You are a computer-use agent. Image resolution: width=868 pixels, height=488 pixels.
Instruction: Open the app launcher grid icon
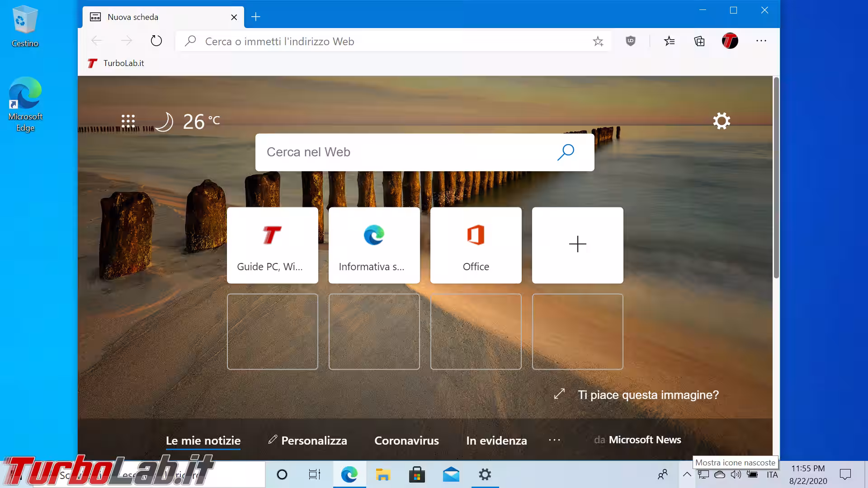coord(128,121)
